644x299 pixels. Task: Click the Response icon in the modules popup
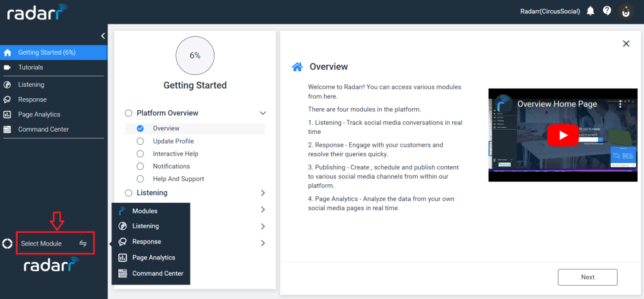pos(122,242)
